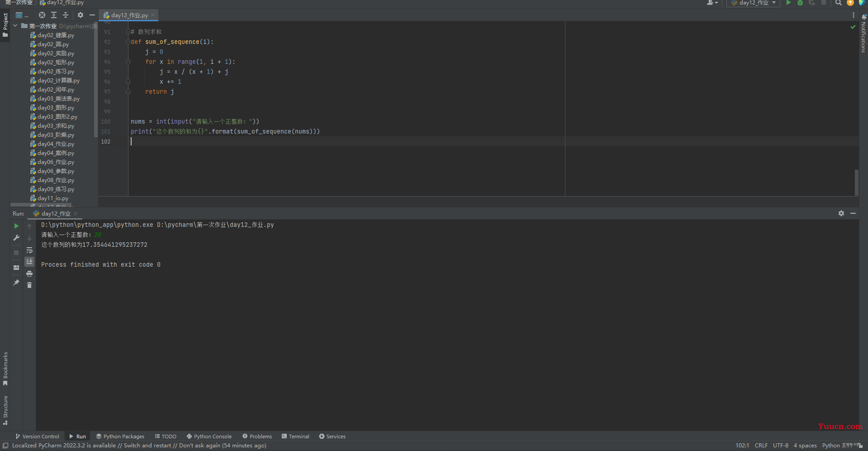Rerun program in Run panel
This screenshot has height=451, width=868.
(16, 226)
